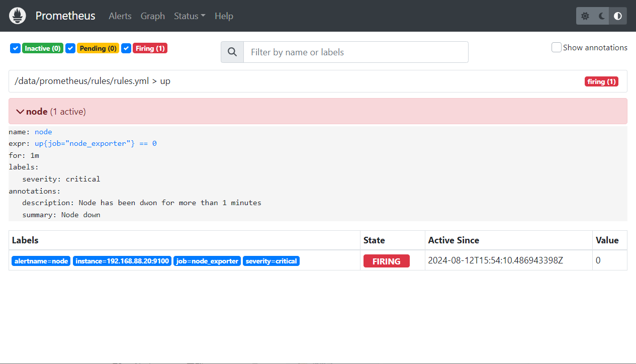Open the Alerts page in navbar
636x364 pixels.
click(x=120, y=16)
